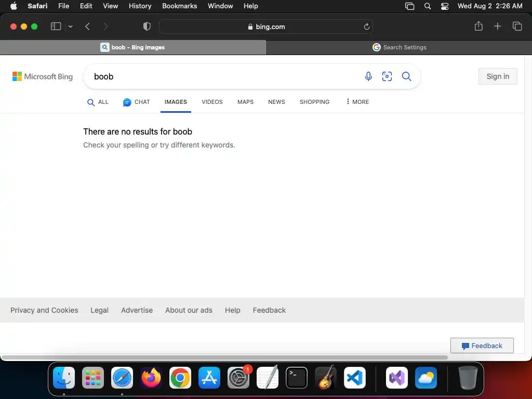Open the Feedback footer link
Viewport: 532px width, 399px height.
[x=269, y=310]
